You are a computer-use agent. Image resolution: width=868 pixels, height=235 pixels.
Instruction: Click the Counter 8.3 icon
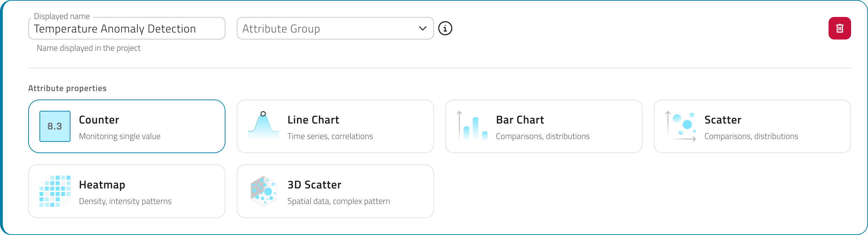[x=55, y=126]
